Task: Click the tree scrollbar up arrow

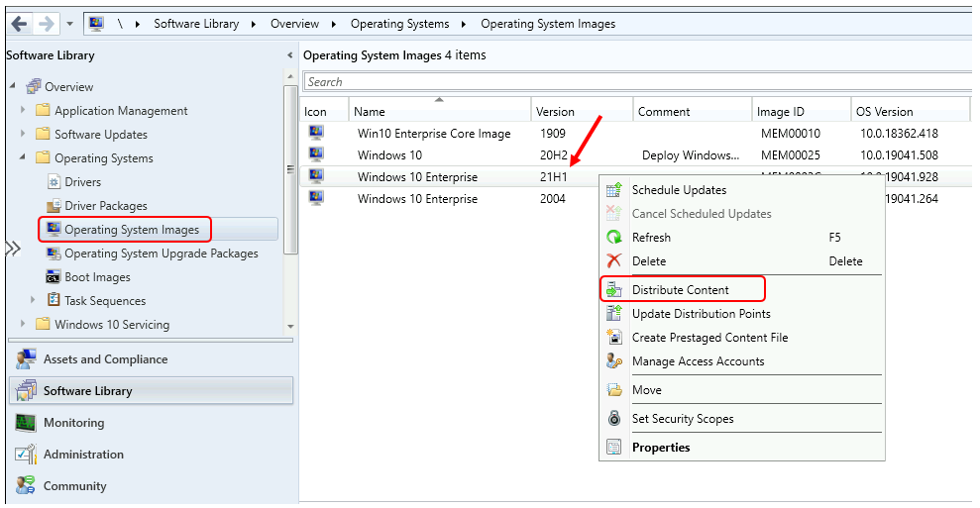Action: [x=290, y=76]
